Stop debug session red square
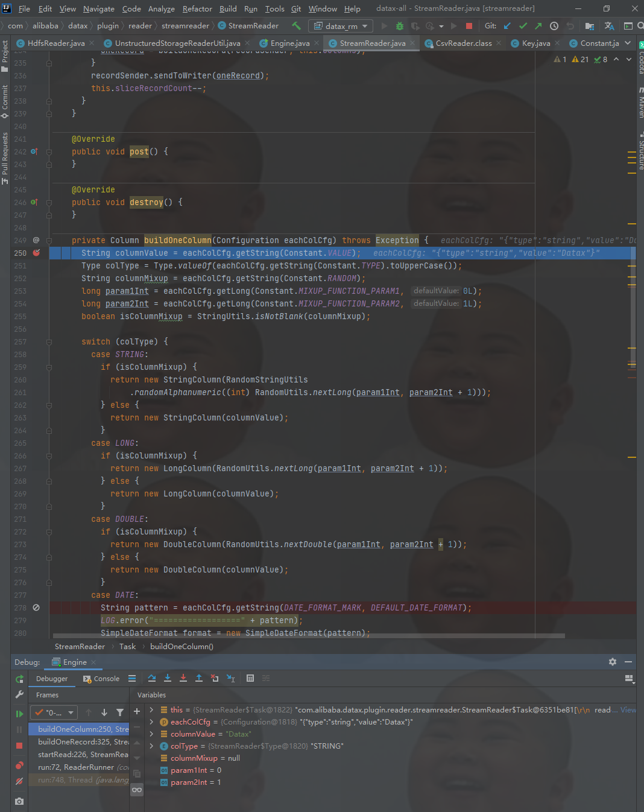Viewport: 644px width, 812px height. (x=19, y=746)
